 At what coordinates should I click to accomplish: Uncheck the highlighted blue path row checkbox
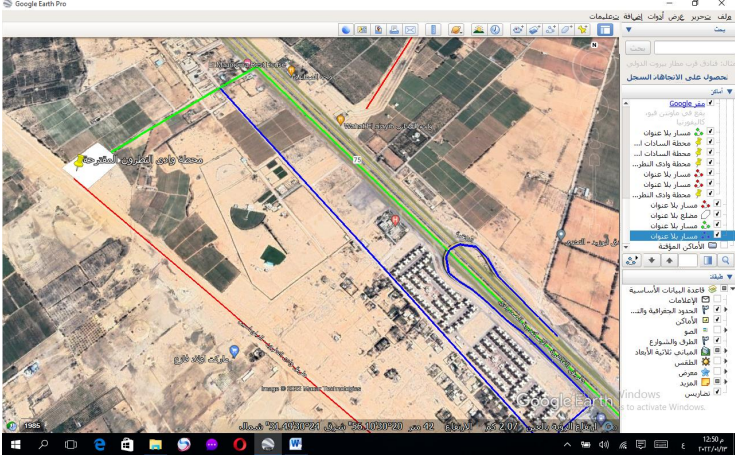(x=717, y=235)
